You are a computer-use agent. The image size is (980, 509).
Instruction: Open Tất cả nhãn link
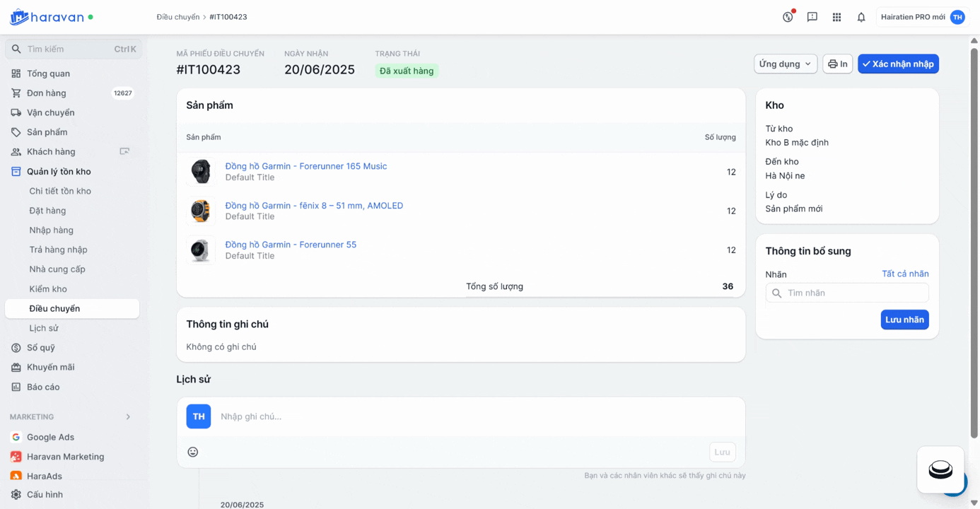(905, 274)
